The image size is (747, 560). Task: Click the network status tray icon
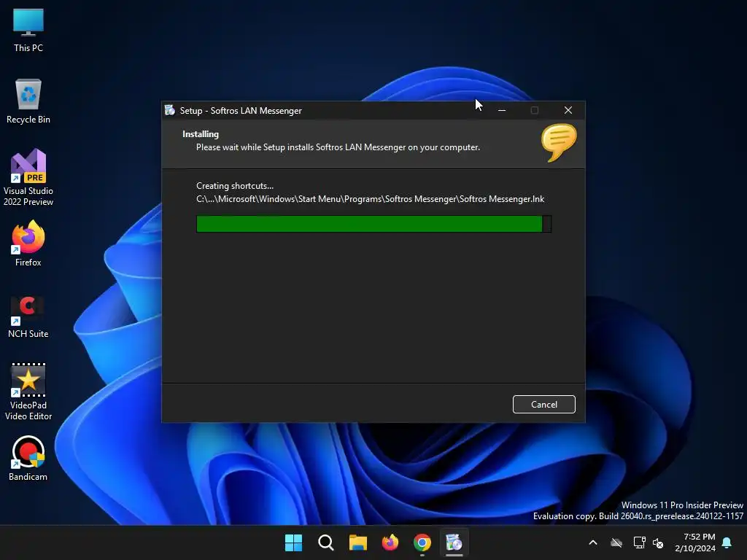(x=639, y=542)
